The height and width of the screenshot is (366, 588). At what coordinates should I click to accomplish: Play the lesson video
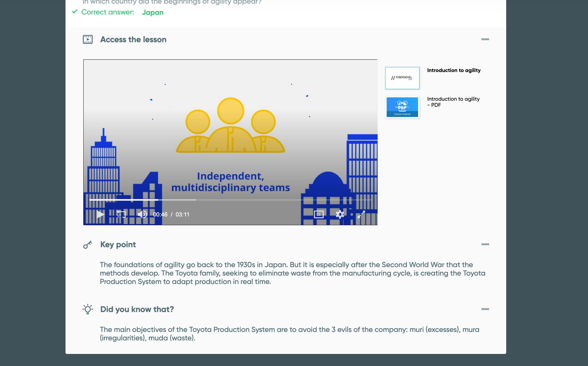[101, 214]
